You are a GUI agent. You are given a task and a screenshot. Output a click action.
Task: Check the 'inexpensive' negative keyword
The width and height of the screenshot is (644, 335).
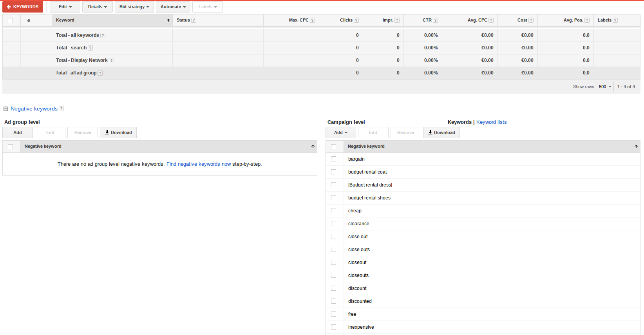(334, 327)
